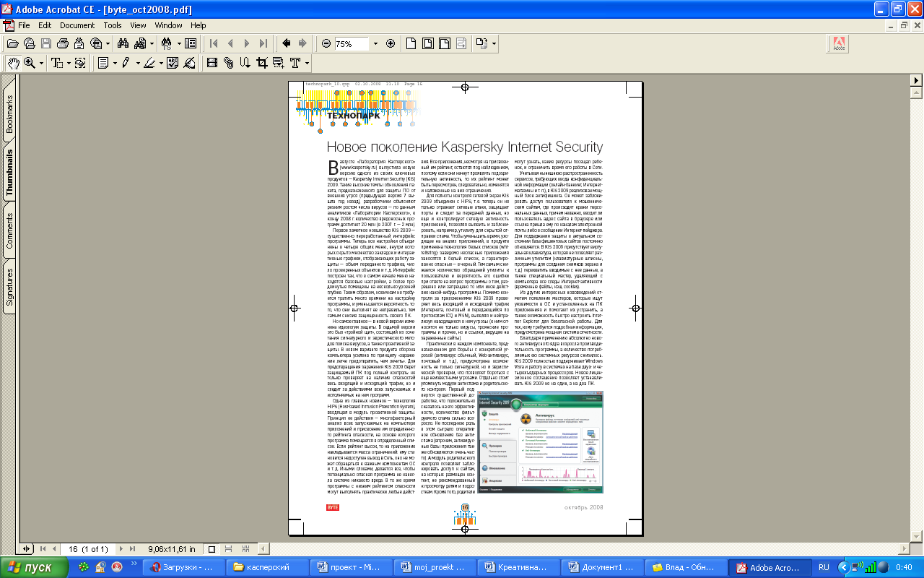Click the Open Web Page icon
Viewport: 924px width, 578px height.
click(29, 43)
